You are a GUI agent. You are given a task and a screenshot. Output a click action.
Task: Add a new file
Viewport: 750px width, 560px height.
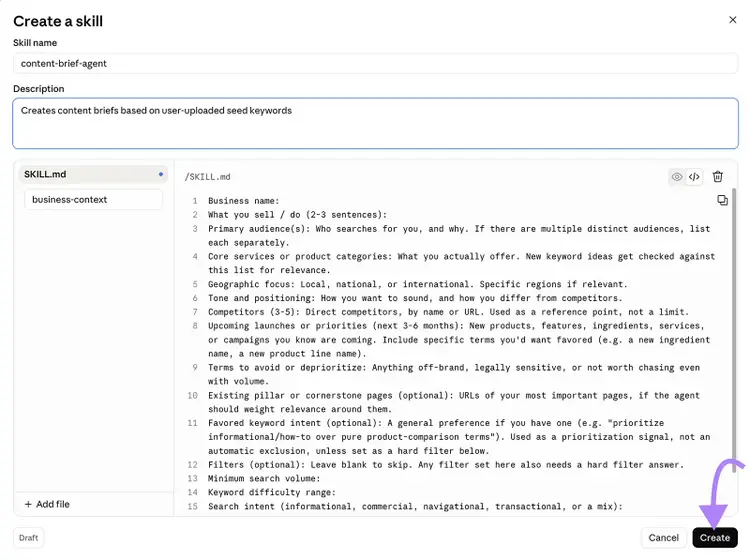pos(47,504)
